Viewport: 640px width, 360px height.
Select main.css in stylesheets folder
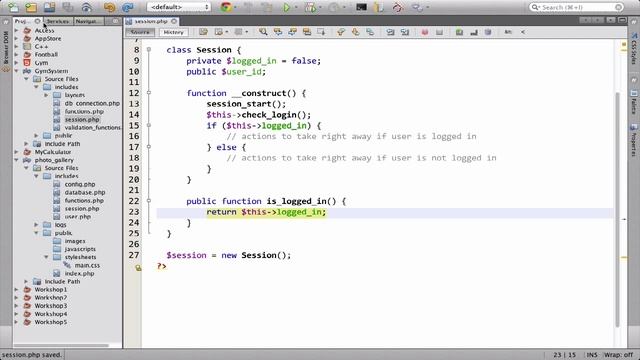(x=87, y=265)
